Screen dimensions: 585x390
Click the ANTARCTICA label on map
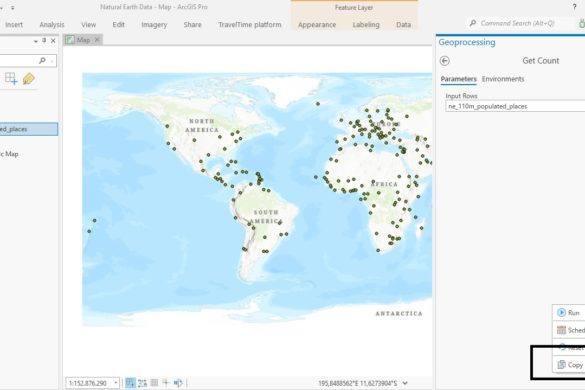[x=399, y=313]
